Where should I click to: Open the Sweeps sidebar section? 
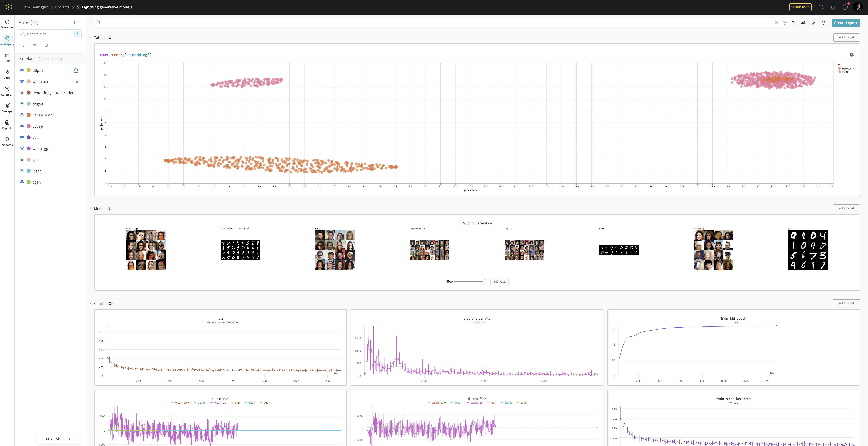[7, 108]
